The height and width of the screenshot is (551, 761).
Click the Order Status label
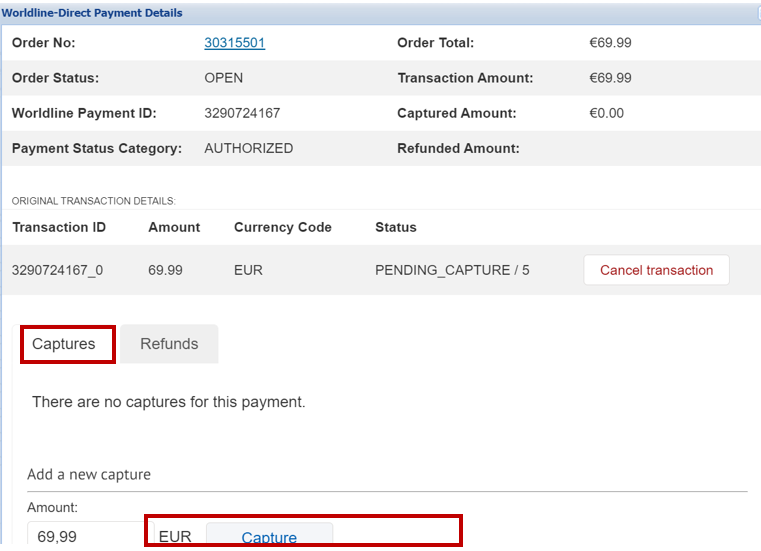[x=55, y=78]
